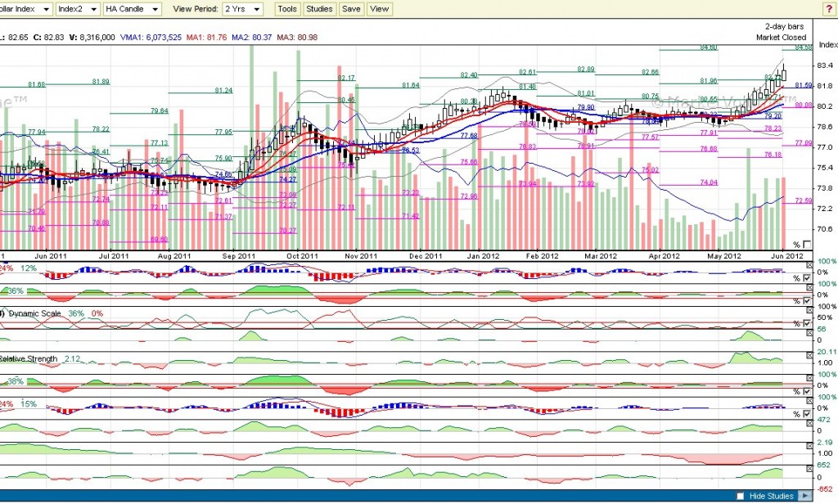The width and height of the screenshot is (838, 504).
Task: Close the bottom study panel scaled to 652
Action: pos(809,468)
